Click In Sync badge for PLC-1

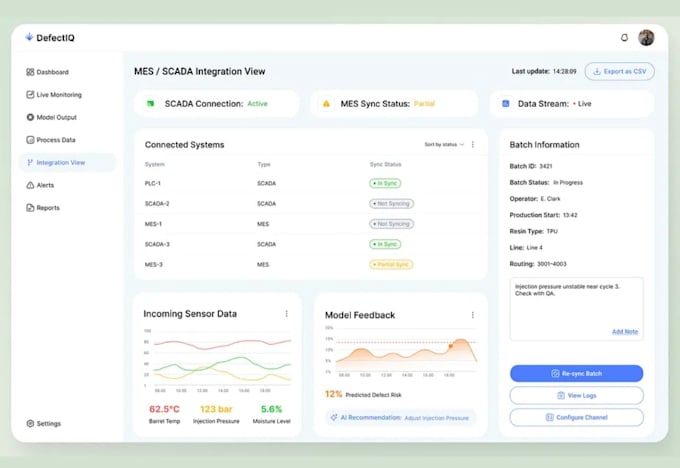click(385, 183)
